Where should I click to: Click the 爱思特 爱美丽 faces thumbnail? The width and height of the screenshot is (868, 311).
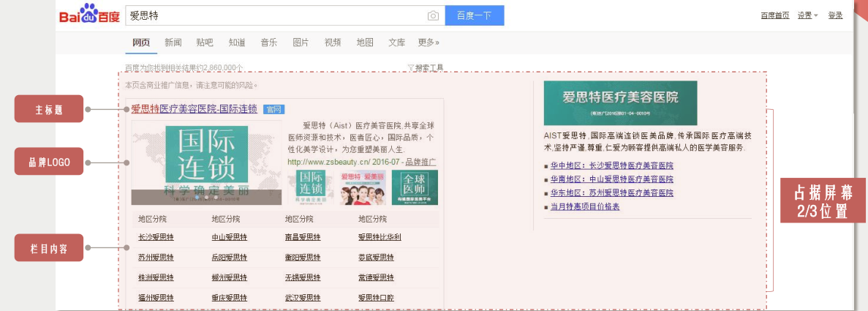[x=363, y=187]
